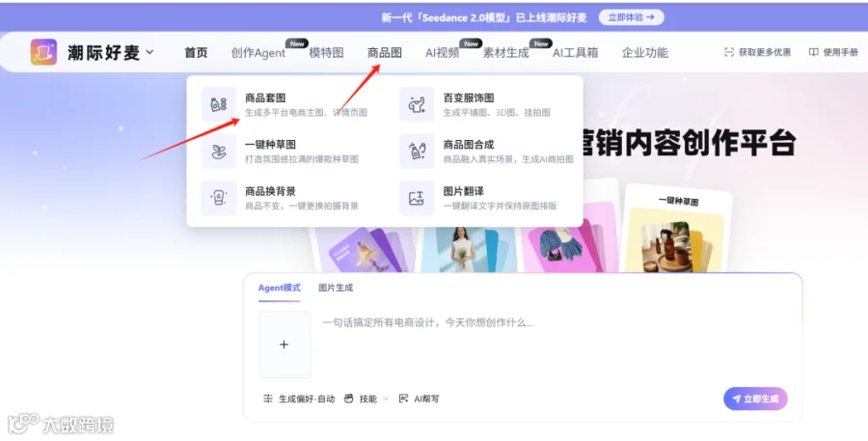Screen dimensions: 868x441
Task: Open AI视频 navigation item
Action: click(443, 53)
